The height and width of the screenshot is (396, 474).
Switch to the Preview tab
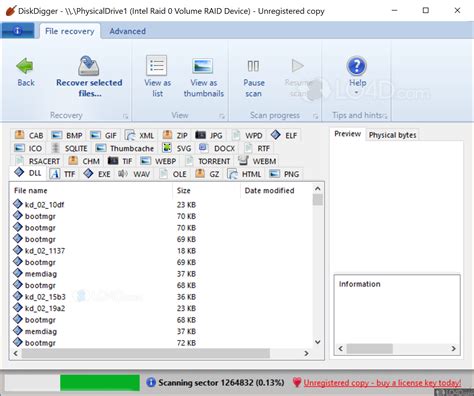coord(347,134)
